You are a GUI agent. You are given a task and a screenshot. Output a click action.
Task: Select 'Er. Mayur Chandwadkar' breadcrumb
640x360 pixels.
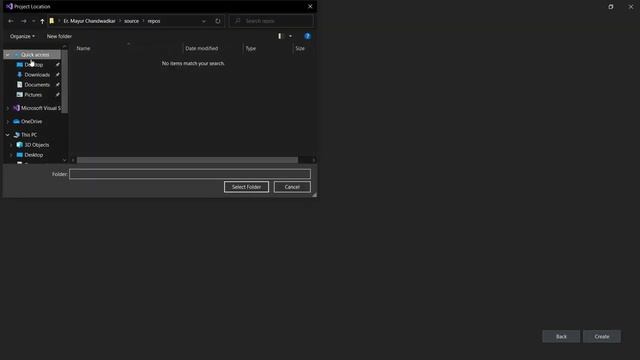click(89, 21)
